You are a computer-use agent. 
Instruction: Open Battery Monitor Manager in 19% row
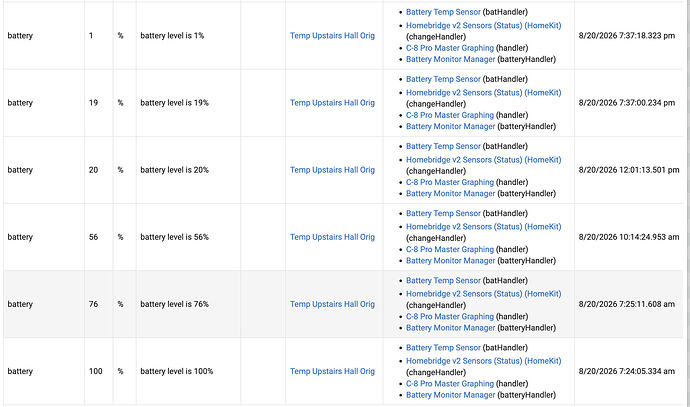[x=451, y=126]
